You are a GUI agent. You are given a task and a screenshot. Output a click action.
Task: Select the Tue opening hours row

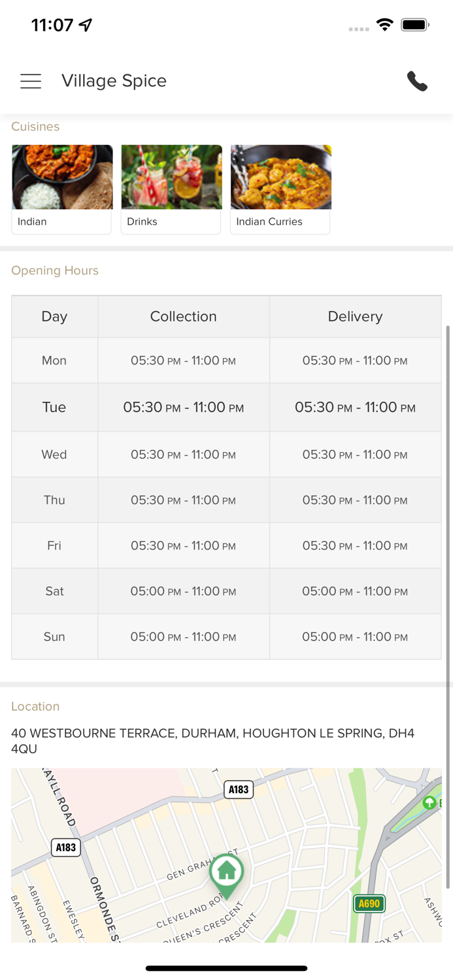point(226,407)
